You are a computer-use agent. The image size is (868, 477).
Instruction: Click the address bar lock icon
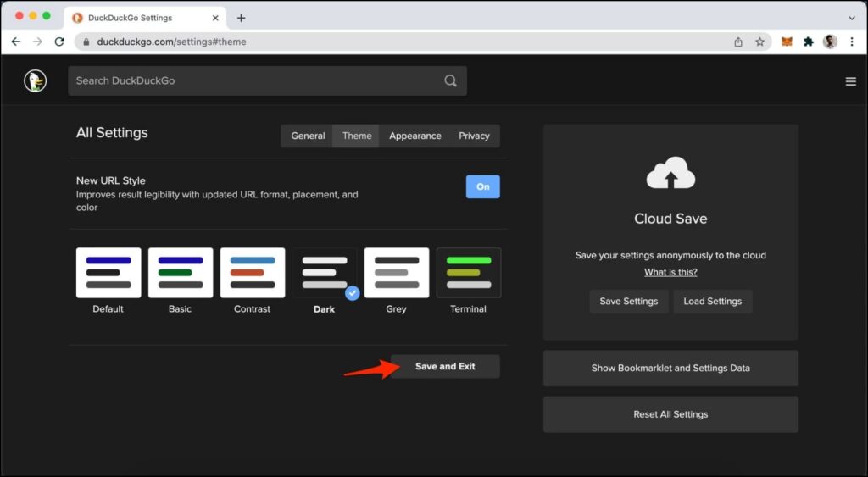coord(86,42)
